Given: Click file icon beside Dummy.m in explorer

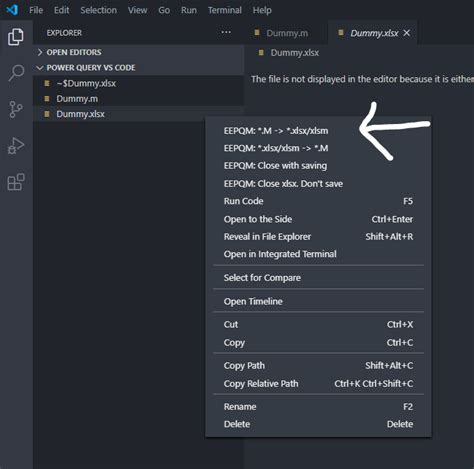Looking at the screenshot, I should coord(47,99).
